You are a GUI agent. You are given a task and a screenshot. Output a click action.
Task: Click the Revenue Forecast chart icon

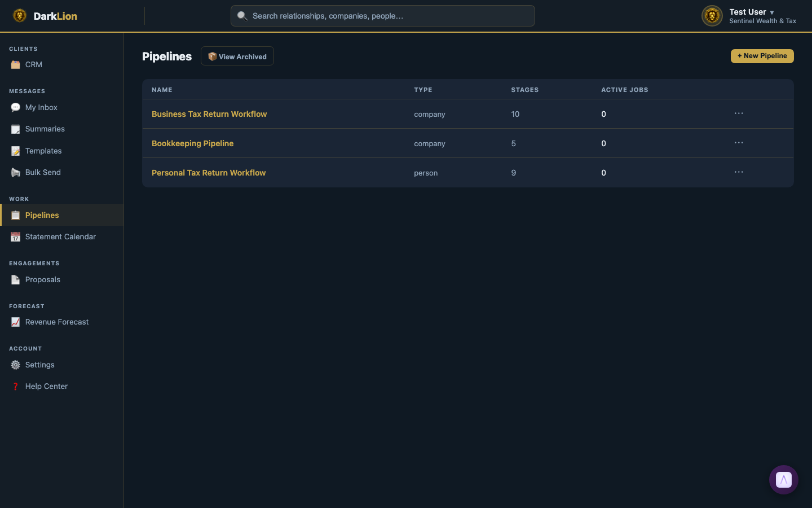tap(15, 322)
